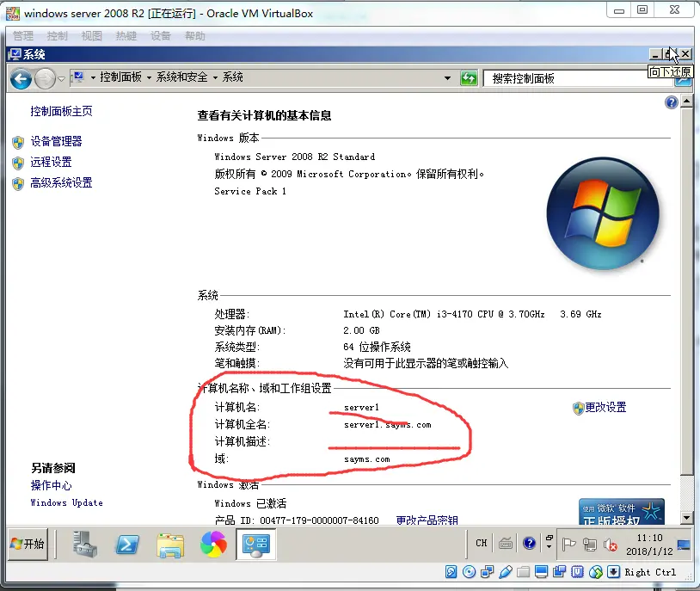The height and width of the screenshot is (591, 700).
Task: Open Server Manager taskbar icon
Action: pos(84,544)
